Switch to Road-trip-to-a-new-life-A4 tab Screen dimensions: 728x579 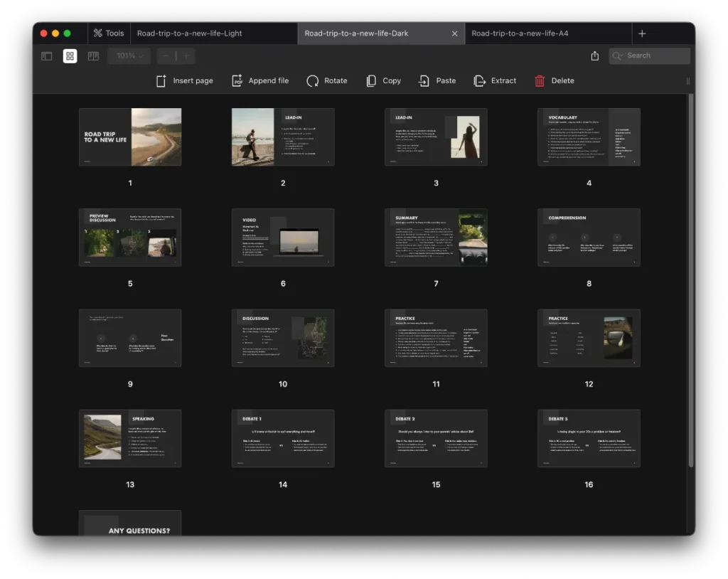[520, 33]
